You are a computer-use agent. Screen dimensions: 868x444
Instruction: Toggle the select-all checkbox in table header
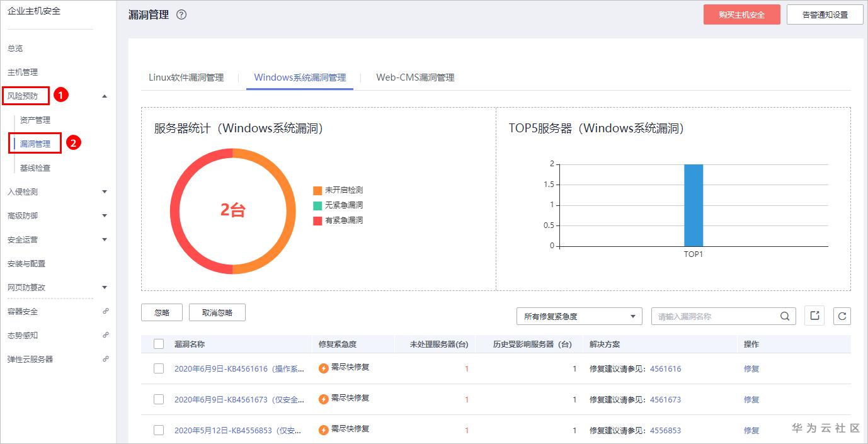click(159, 344)
